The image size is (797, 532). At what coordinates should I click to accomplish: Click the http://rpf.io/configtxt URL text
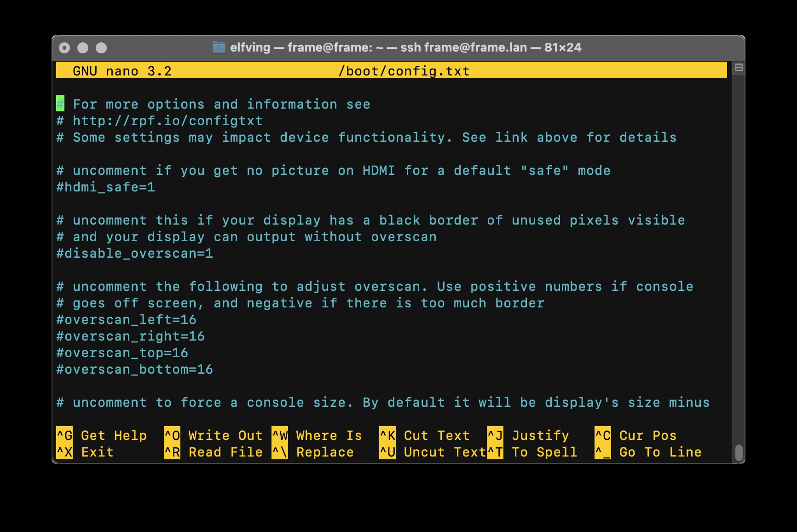[x=168, y=121]
